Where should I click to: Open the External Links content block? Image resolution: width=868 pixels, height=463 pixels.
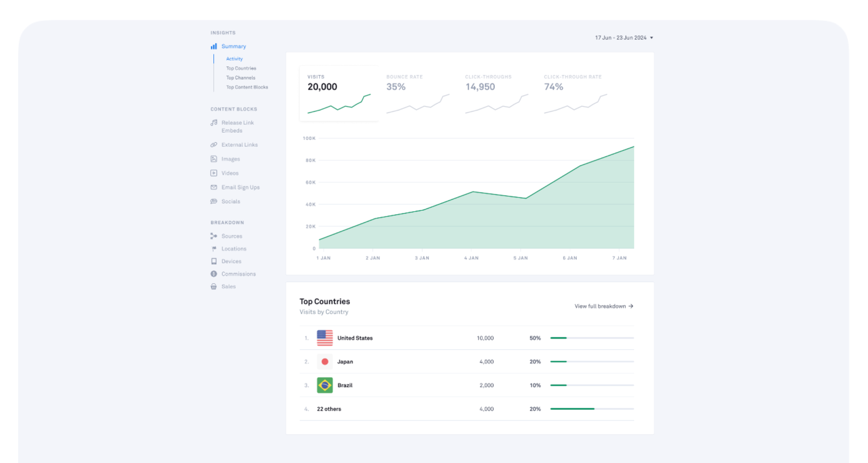pyautogui.click(x=239, y=144)
